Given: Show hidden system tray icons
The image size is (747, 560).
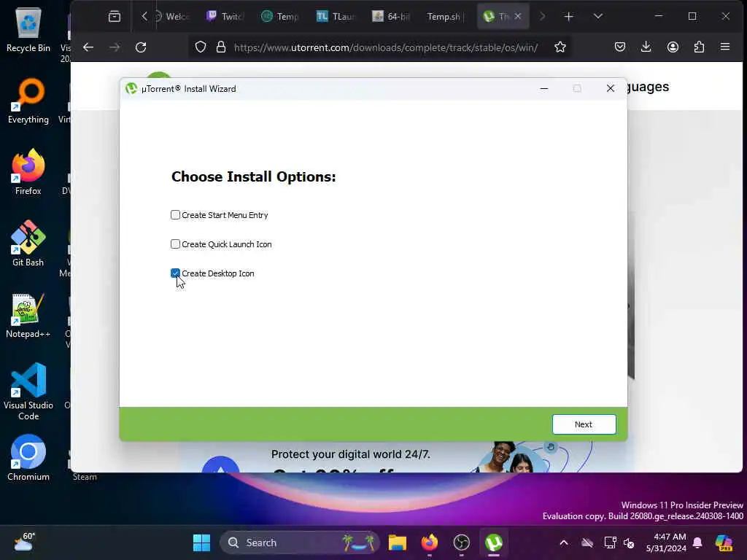Looking at the screenshot, I should 564,542.
